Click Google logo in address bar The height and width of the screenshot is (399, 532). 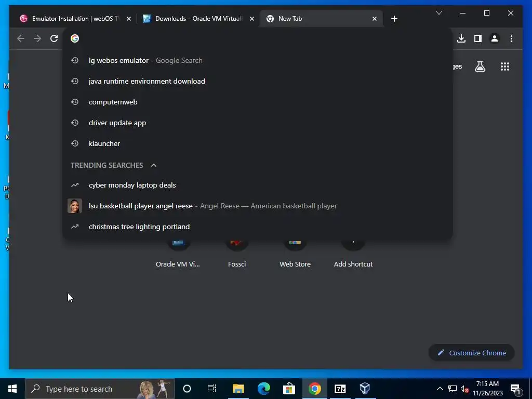tap(75, 38)
